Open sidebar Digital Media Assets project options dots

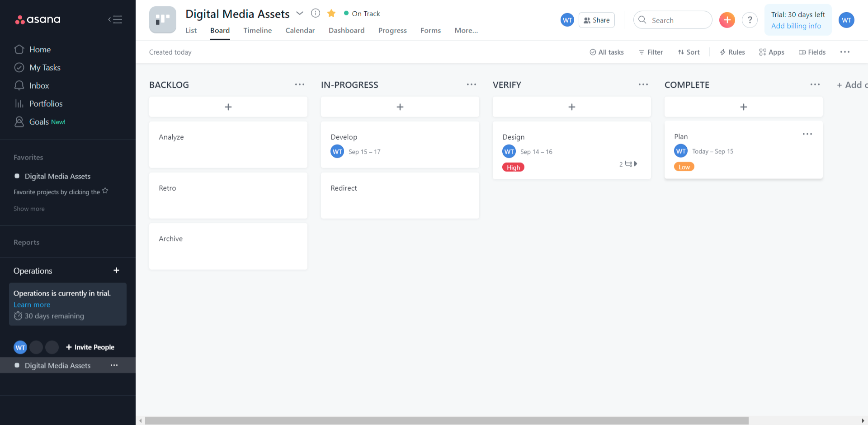(114, 365)
